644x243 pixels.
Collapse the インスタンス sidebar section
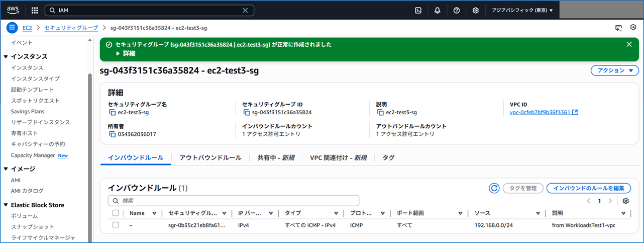(x=6, y=56)
